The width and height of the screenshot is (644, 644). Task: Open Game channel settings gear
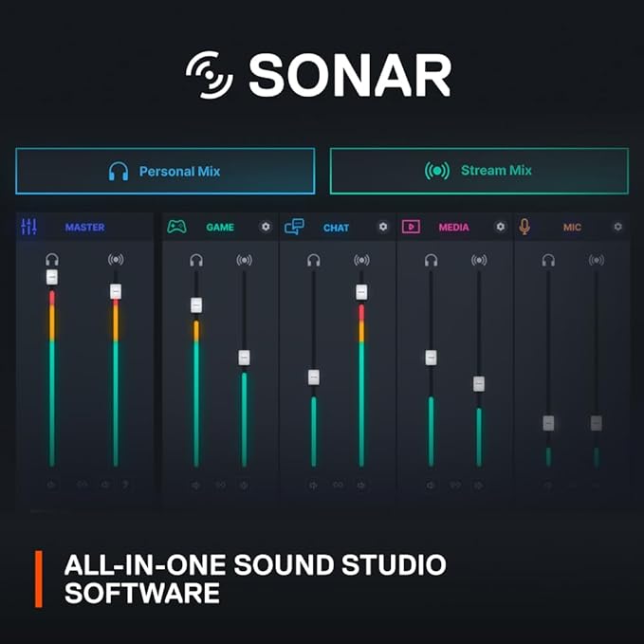pyautogui.click(x=266, y=227)
